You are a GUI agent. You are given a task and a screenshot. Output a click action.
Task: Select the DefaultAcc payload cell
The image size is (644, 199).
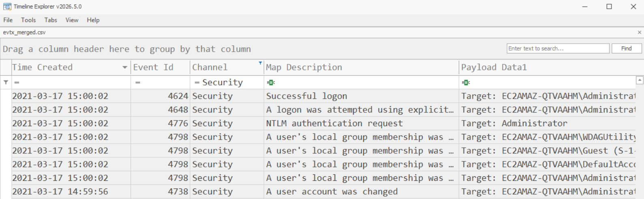click(x=547, y=164)
